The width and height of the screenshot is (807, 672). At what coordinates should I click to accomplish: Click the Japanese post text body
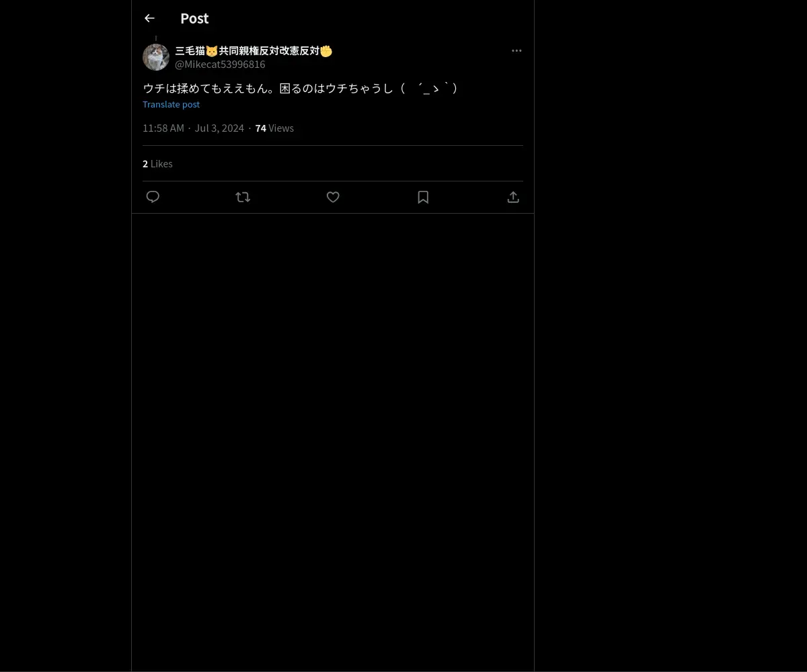pyautogui.click(x=301, y=88)
